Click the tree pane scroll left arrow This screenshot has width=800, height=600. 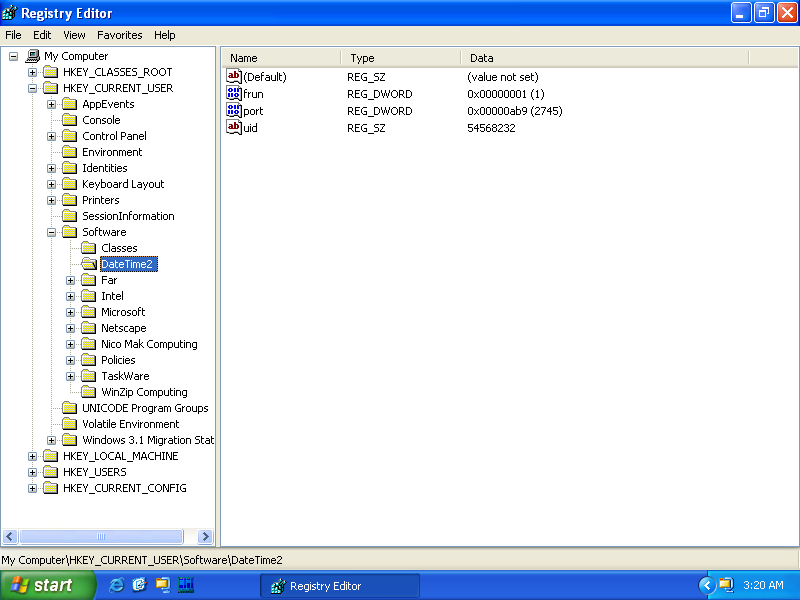coord(10,536)
